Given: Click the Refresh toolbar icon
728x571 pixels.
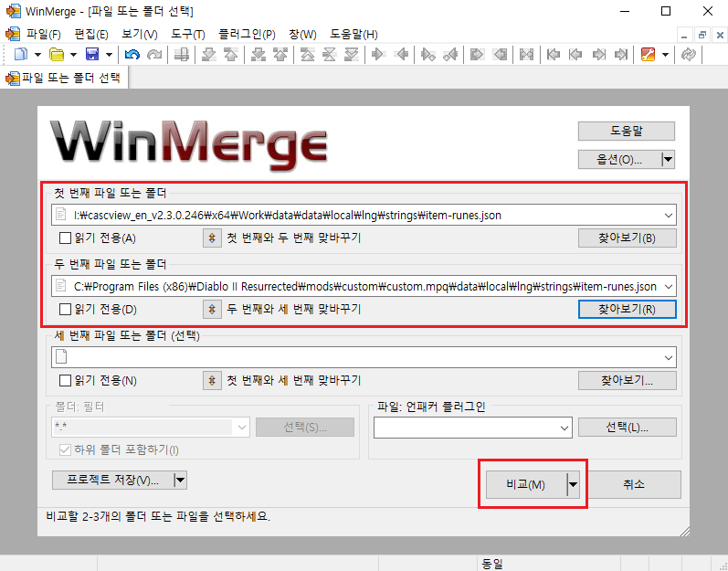Looking at the screenshot, I should pyautogui.click(x=688, y=55).
